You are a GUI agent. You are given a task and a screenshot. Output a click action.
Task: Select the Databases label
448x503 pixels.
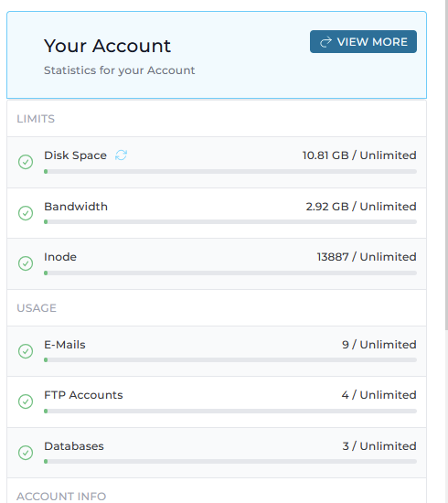tap(74, 446)
